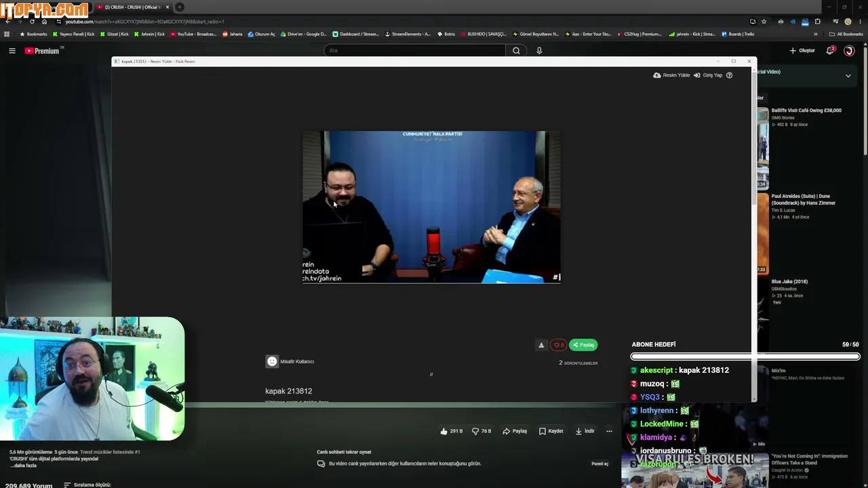Screen dimensions: 868x488
Task: Open a new browser tab
Action: (x=180, y=7)
